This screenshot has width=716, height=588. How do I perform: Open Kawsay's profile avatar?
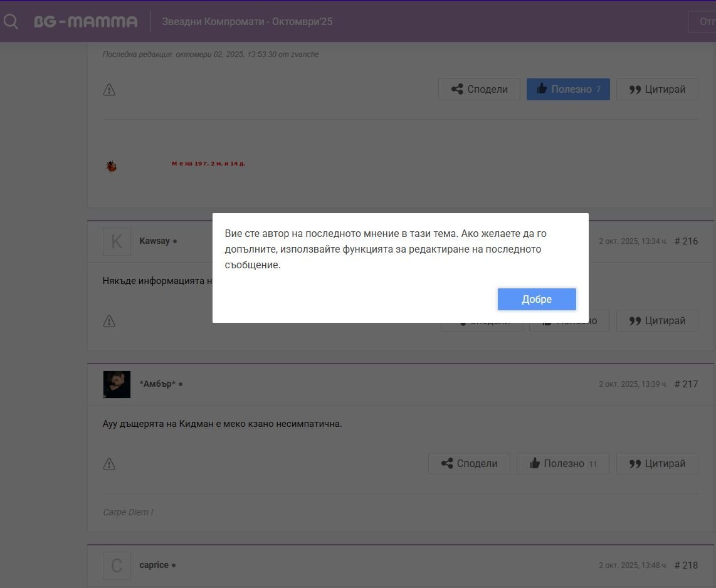click(x=117, y=241)
